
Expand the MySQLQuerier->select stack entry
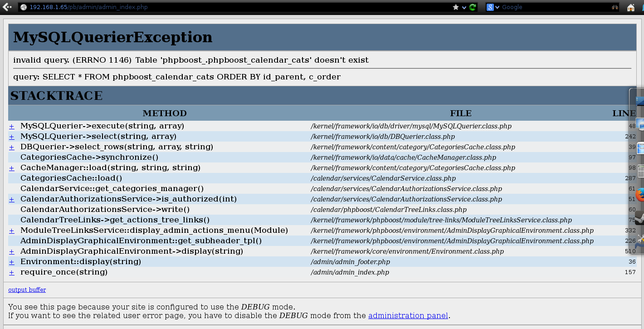pyautogui.click(x=12, y=137)
